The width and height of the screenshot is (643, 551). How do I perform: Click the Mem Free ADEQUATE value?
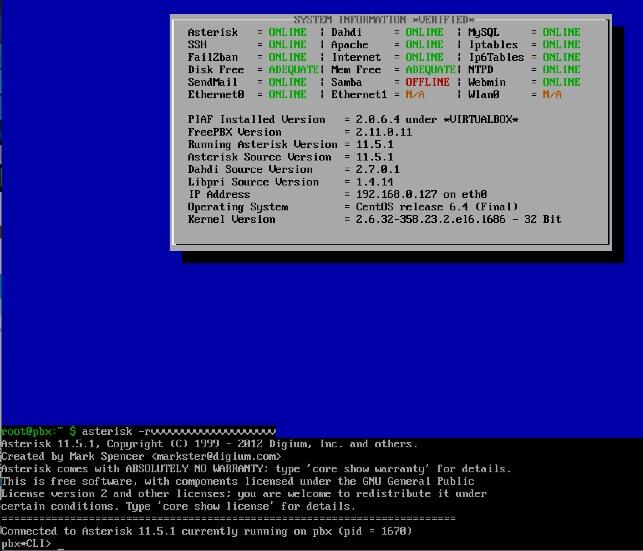tap(430, 69)
